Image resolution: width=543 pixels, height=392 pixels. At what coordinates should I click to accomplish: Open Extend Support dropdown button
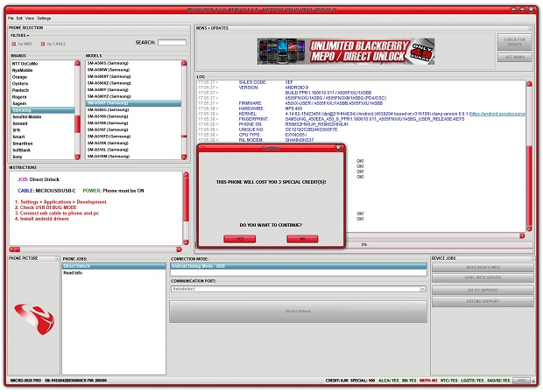[483, 301]
